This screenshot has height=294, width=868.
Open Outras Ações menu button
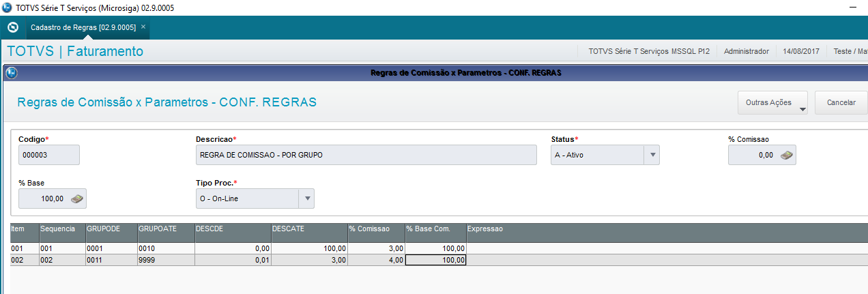click(x=772, y=102)
